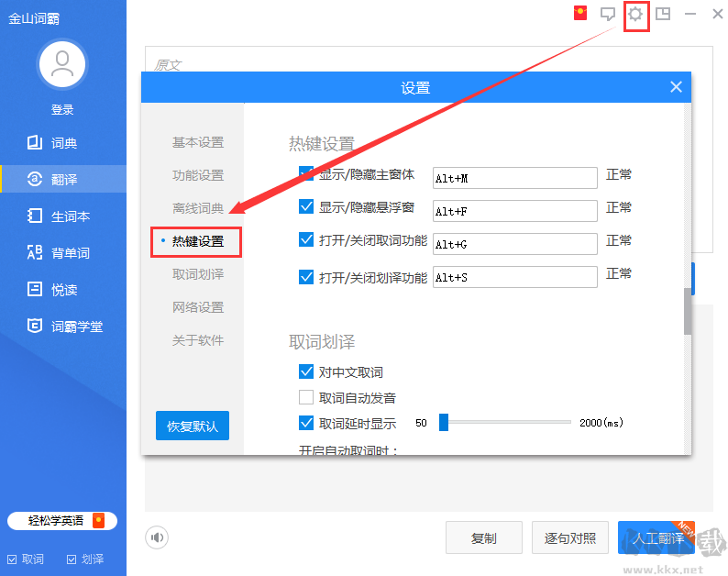Click the 恢复默认 button
Image resolution: width=728 pixels, height=576 pixels.
[x=193, y=426]
